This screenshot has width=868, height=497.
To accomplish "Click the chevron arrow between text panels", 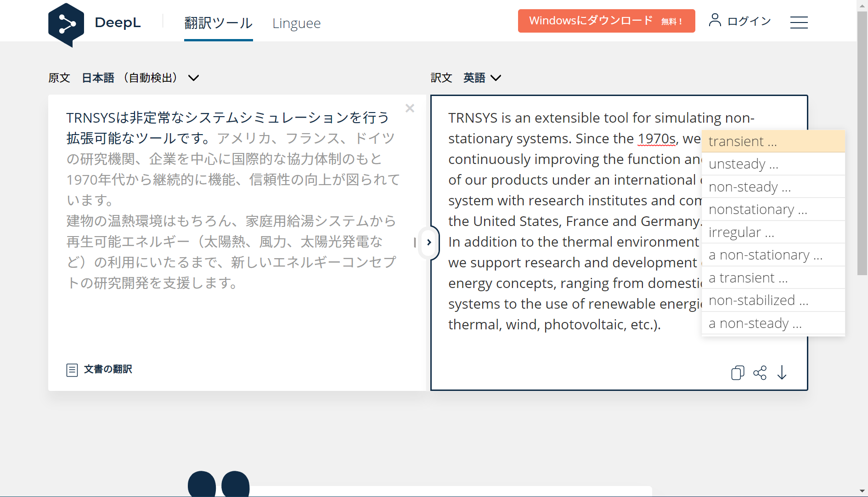I will pos(429,242).
